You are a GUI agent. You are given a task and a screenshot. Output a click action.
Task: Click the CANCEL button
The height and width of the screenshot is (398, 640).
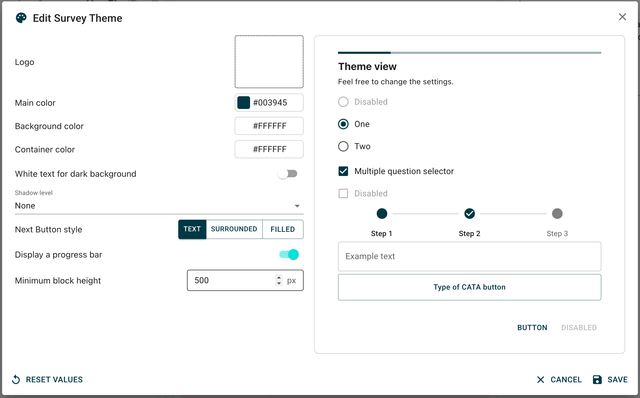click(559, 380)
